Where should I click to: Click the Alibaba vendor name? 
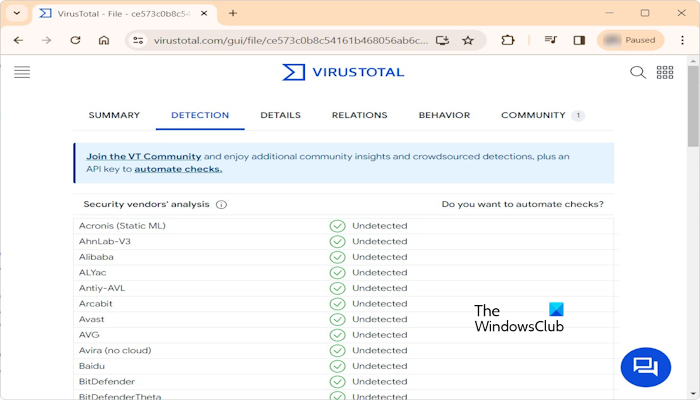coord(96,257)
